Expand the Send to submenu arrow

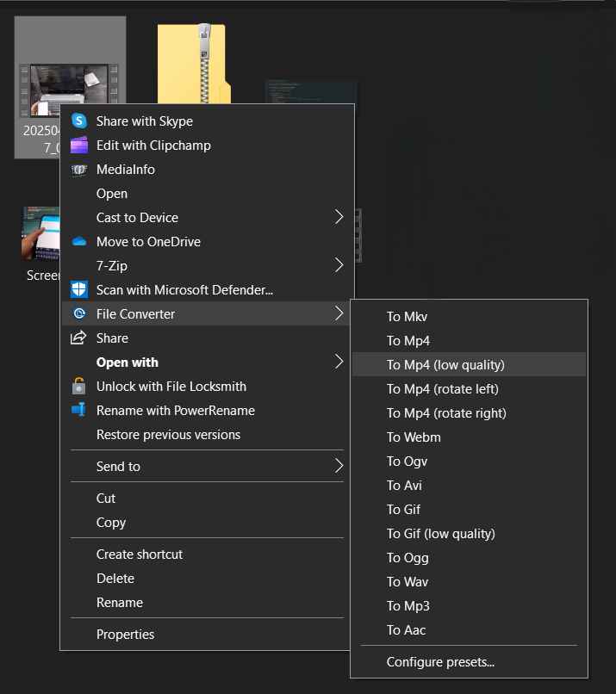tap(339, 466)
